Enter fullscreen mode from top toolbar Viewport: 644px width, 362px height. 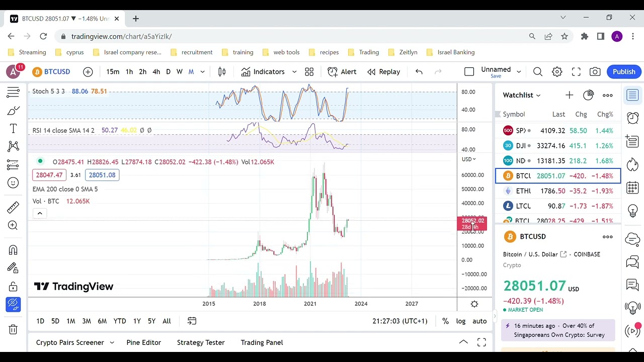click(576, 72)
